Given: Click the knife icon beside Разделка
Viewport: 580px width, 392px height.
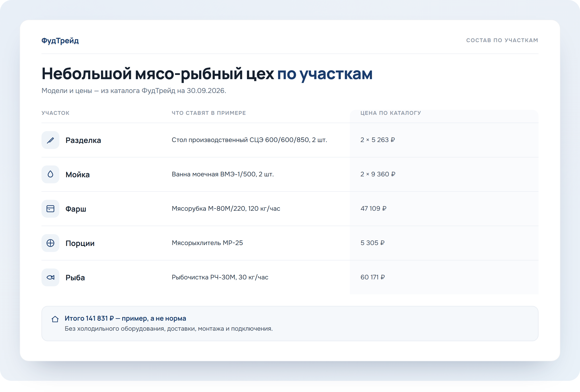Looking at the screenshot, I should 50,140.
